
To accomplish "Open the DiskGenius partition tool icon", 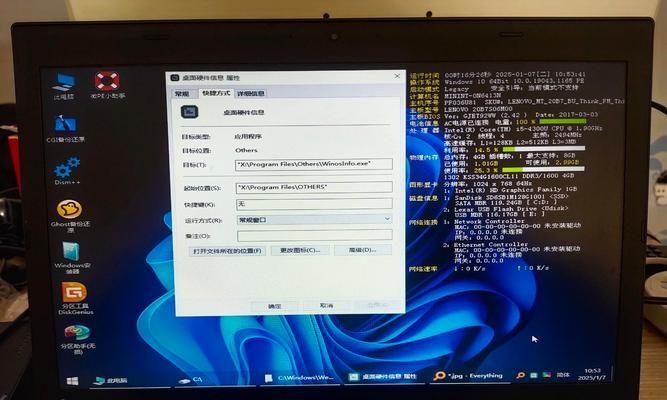I will pos(75,298).
